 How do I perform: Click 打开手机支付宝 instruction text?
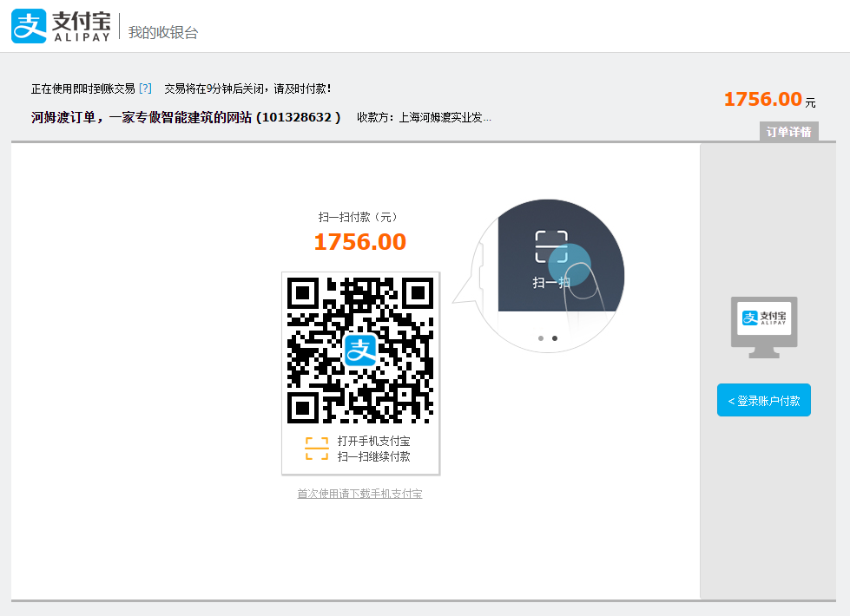(x=373, y=441)
